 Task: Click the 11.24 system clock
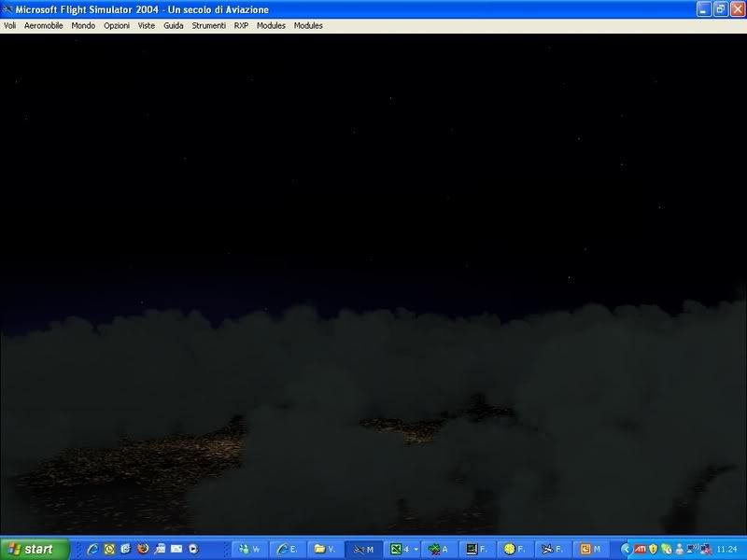[x=727, y=550]
